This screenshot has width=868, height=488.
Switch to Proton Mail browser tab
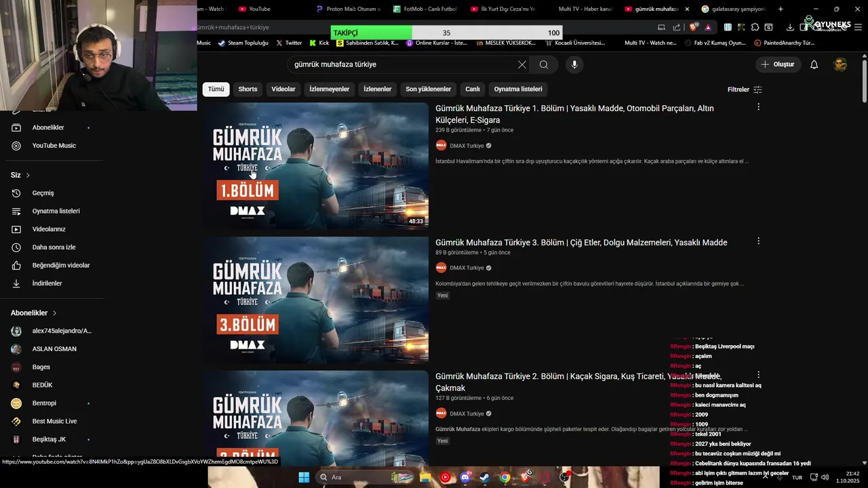tap(347, 9)
